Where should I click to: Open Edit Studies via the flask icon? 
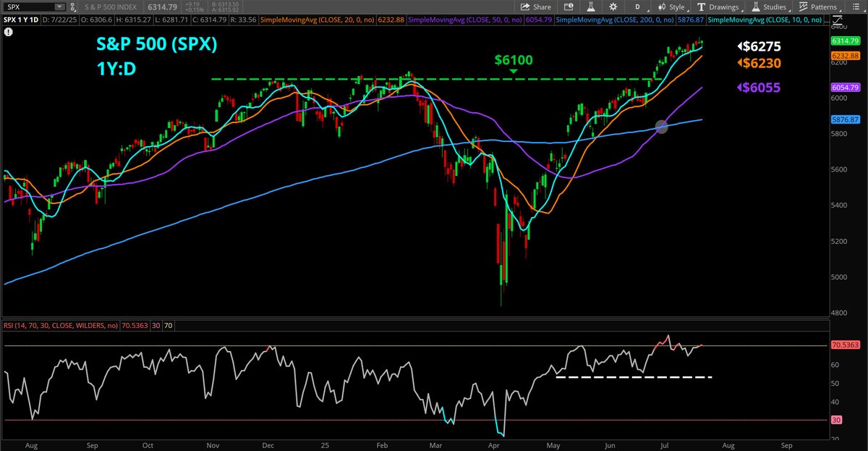590,7
